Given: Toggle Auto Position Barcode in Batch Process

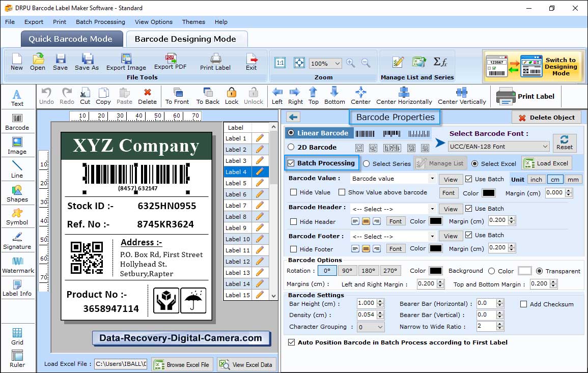Looking at the screenshot, I should point(291,342).
